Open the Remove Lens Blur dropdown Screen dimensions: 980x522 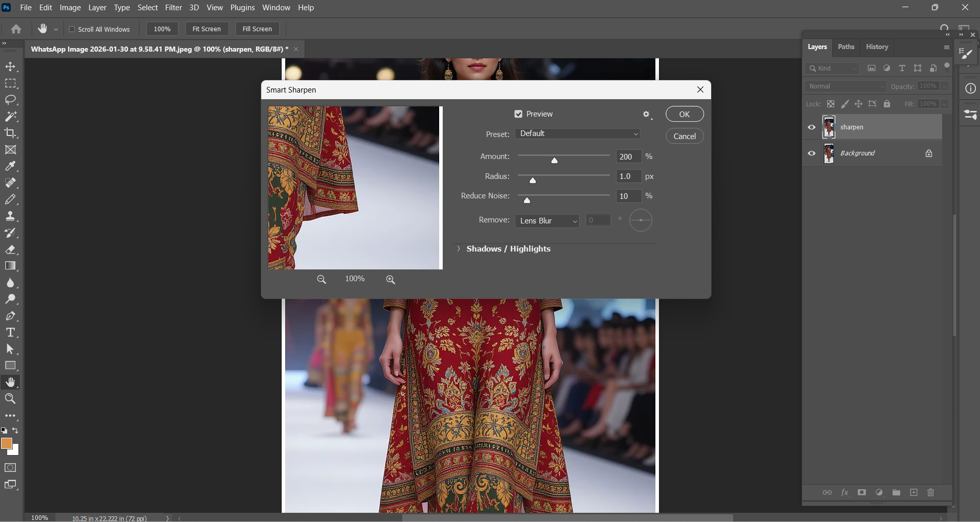point(547,221)
